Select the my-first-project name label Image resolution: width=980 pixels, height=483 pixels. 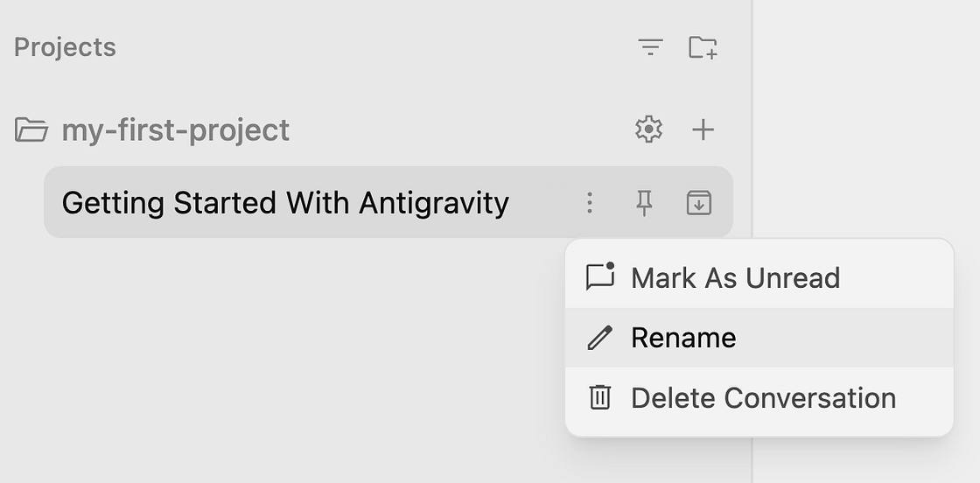(176, 130)
